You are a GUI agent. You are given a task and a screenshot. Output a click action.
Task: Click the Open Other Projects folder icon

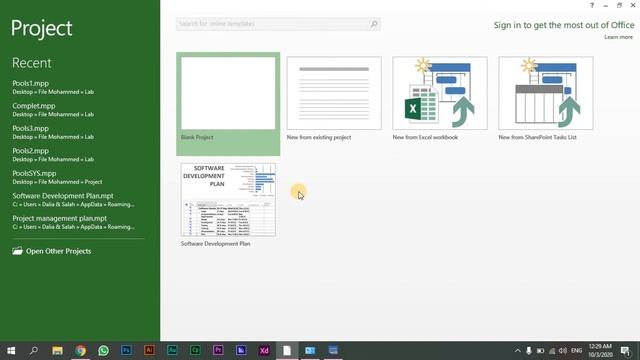pos(17,251)
